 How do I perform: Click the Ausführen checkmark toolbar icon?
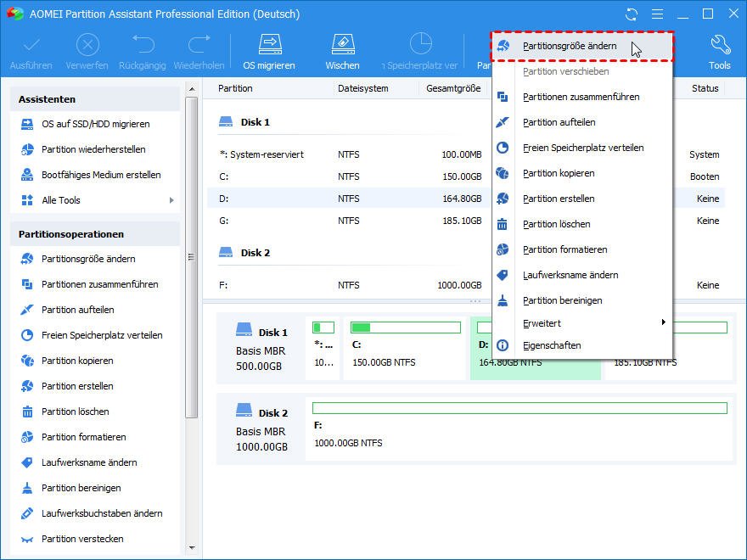pos(31,46)
